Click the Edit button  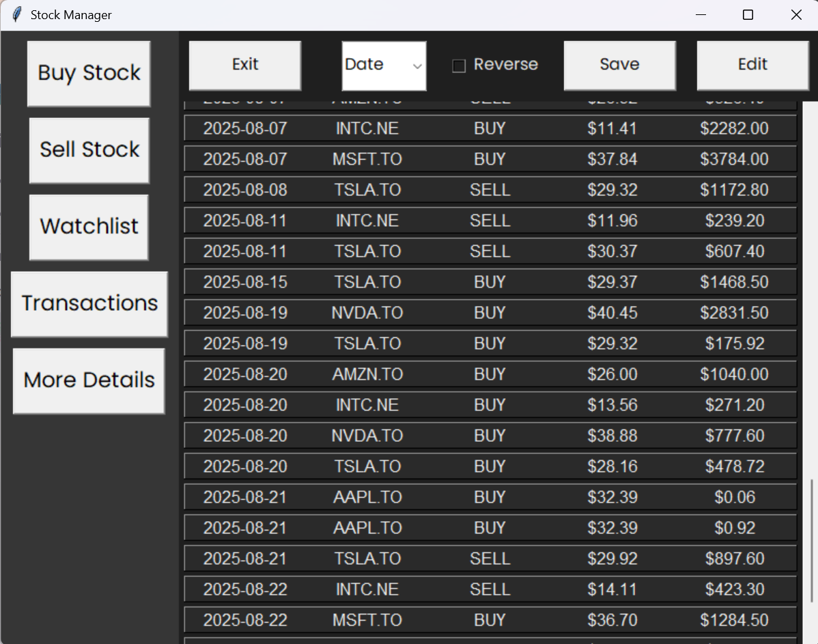(x=752, y=66)
